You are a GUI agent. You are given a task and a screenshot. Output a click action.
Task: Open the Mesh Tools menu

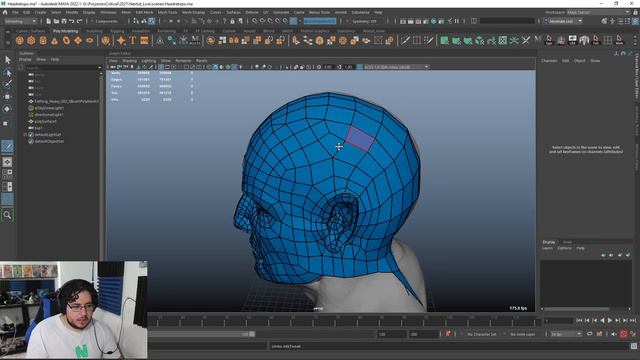click(x=167, y=12)
